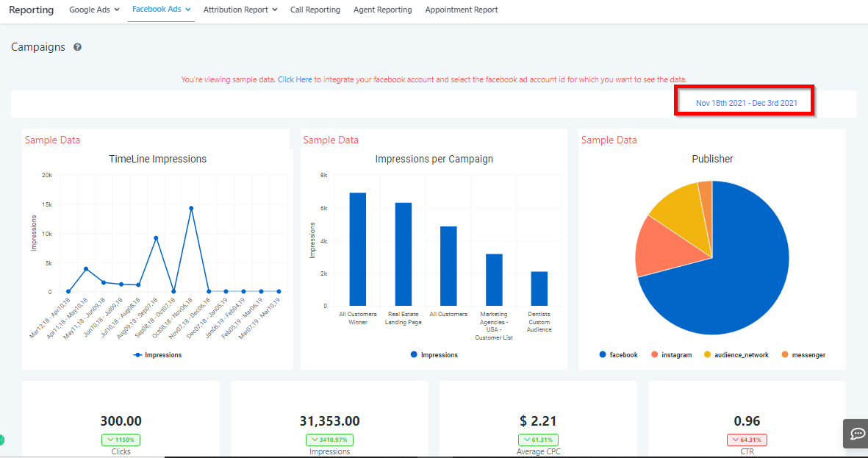Open the Nov 18th - Dec 3rd date range

pos(746,103)
